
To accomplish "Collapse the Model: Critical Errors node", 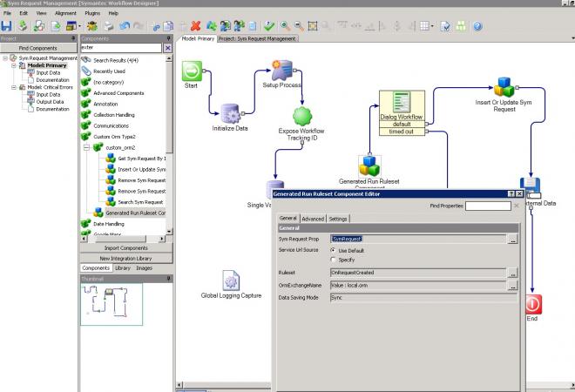I will click(x=14, y=87).
